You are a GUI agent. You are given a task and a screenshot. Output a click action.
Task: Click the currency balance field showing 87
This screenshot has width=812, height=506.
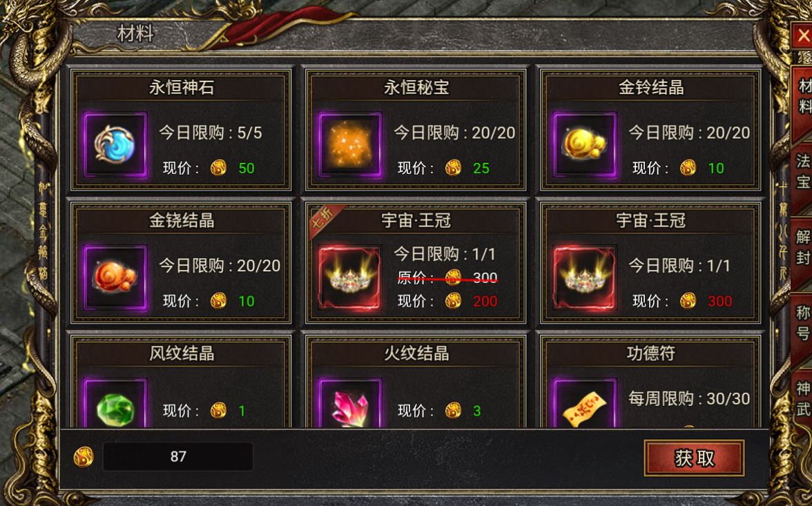[x=178, y=456]
